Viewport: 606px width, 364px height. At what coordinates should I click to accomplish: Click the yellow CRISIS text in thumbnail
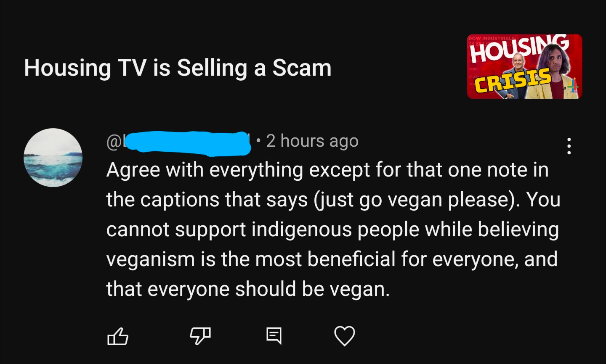(x=513, y=81)
